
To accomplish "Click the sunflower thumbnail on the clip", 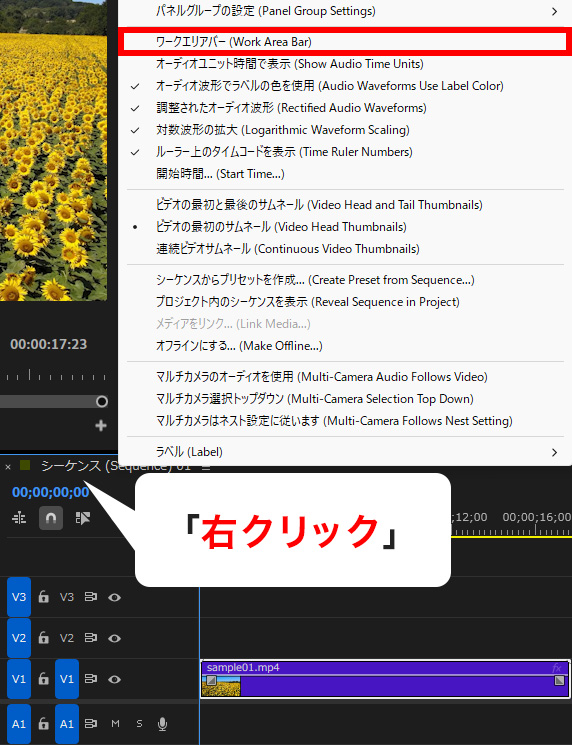I will (221, 686).
